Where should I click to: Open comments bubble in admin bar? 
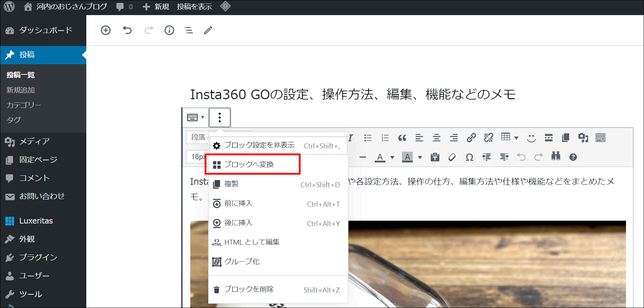point(124,6)
